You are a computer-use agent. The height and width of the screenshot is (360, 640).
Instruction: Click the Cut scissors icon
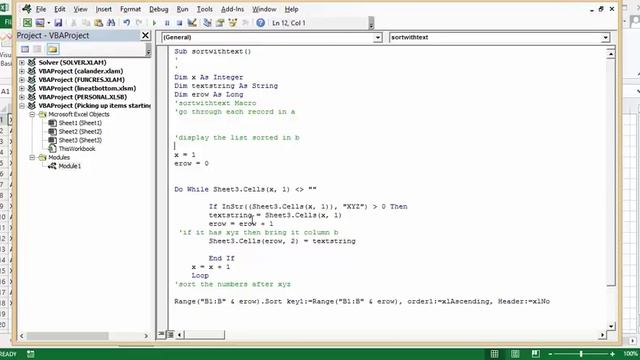74,23
